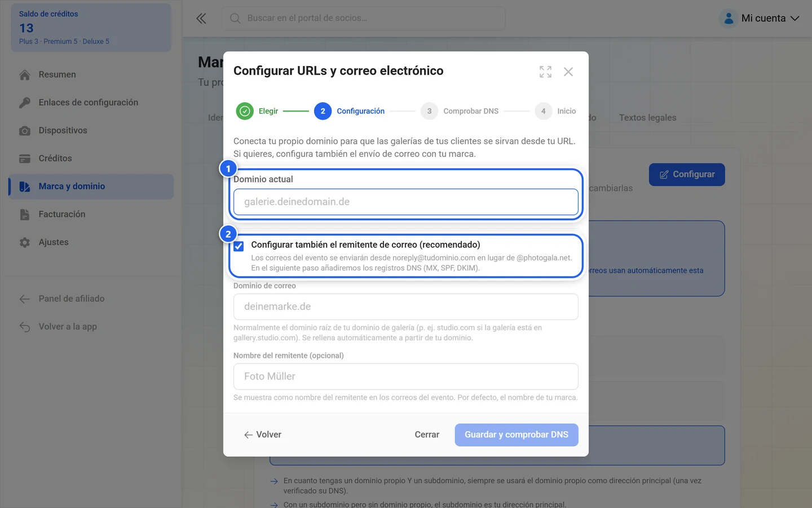Click the Comprobar DNS step number 3
Screen dimensions: 812x508
pos(429,111)
